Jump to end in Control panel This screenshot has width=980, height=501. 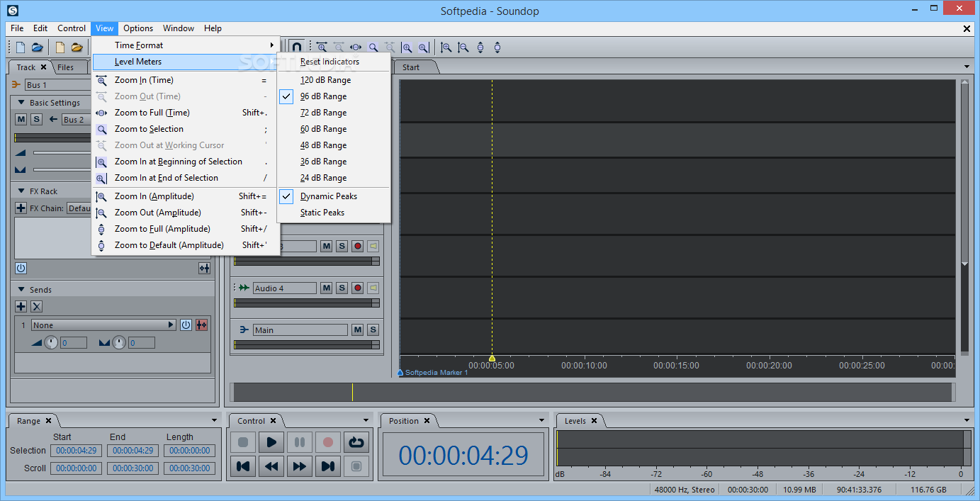327,466
